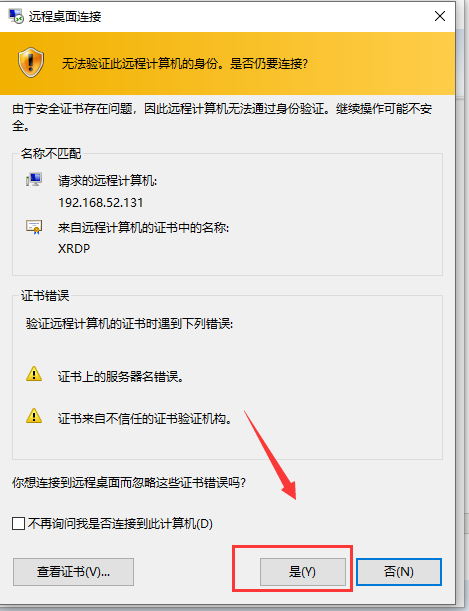Viewport: 469px width, 611px height.
Task: Decline the connection with the 否(N) button
Action: pos(398,572)
